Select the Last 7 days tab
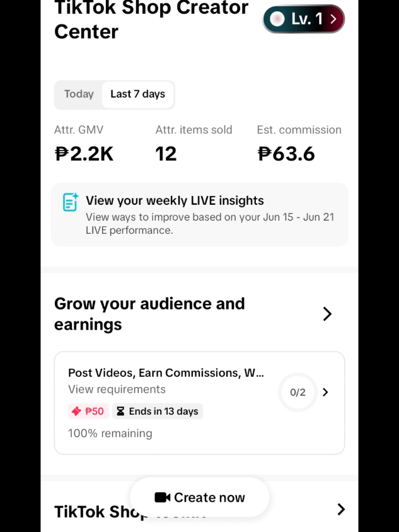This screenshot has width=399, height=532. click(x=138, y=94)
